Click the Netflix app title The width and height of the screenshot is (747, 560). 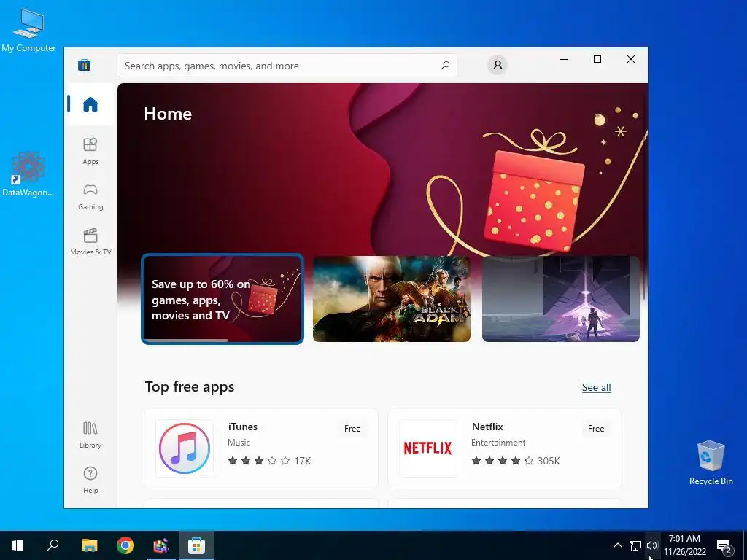pyautogui.click(x=487, y=427)
